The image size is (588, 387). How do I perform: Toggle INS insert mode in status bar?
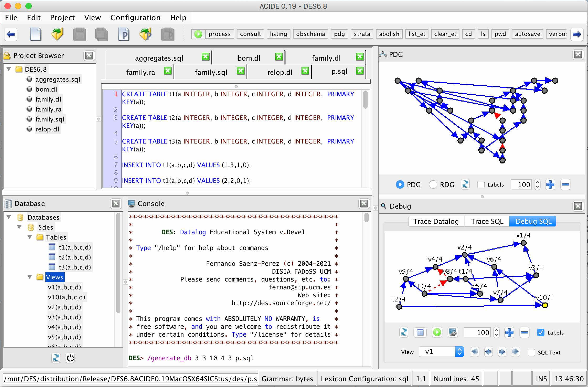click(x=541, y=379)
